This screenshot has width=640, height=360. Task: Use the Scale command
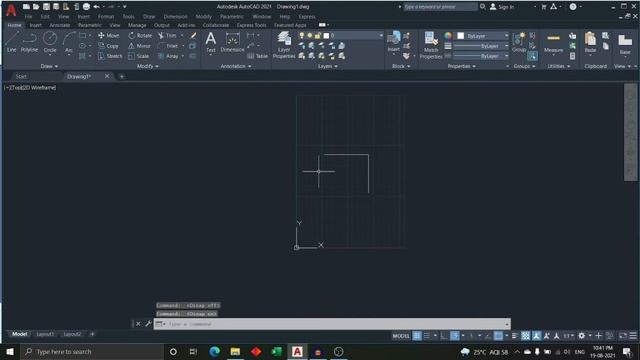[x=138, y=56]
